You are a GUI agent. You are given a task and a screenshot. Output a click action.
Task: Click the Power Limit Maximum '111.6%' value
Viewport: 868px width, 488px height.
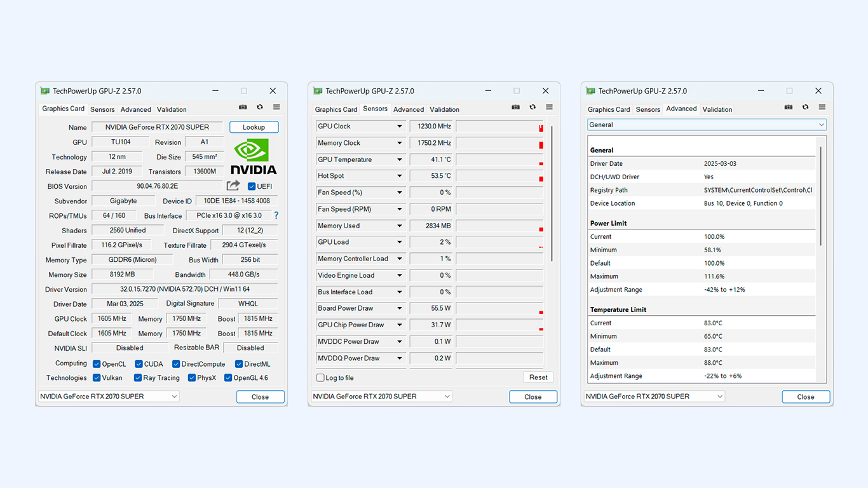point(714,276)
